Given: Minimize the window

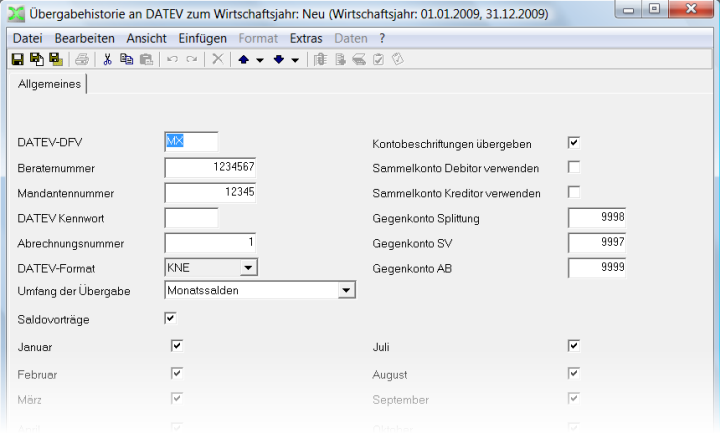Looking at the screenshot, I should click(629, 9).
